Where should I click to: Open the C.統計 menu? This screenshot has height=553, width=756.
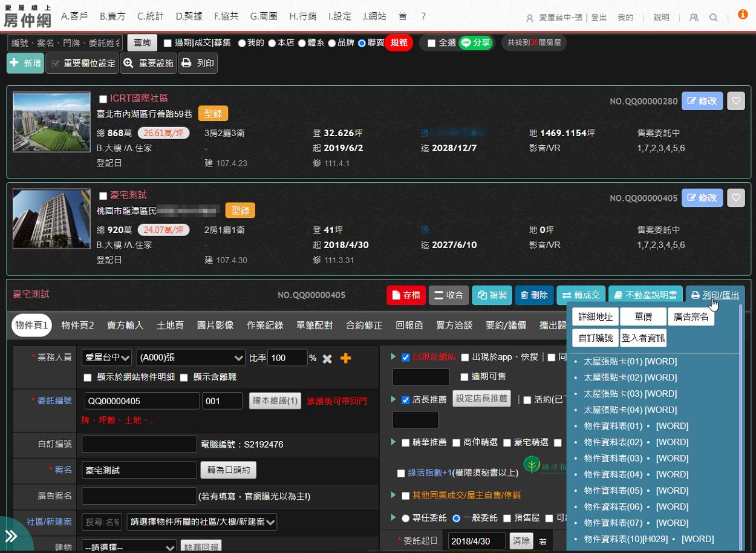click(150, 16)
